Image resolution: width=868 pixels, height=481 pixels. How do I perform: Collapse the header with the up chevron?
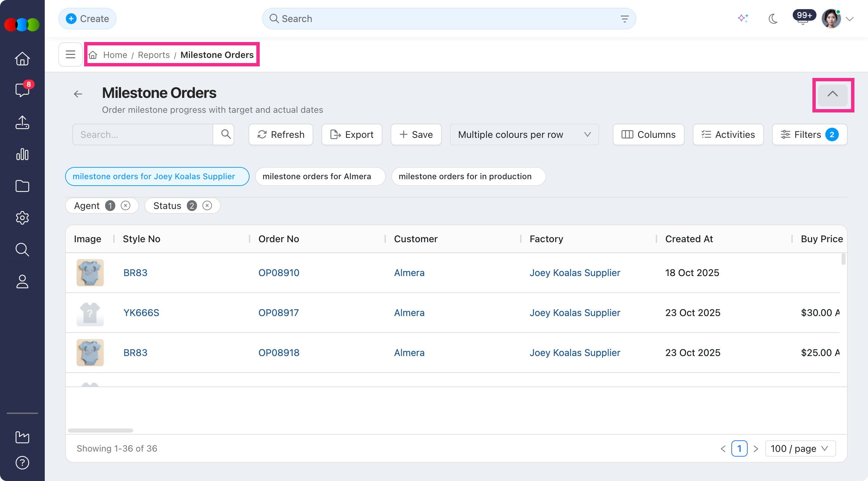pyautogui.click(x=833, y=95)
